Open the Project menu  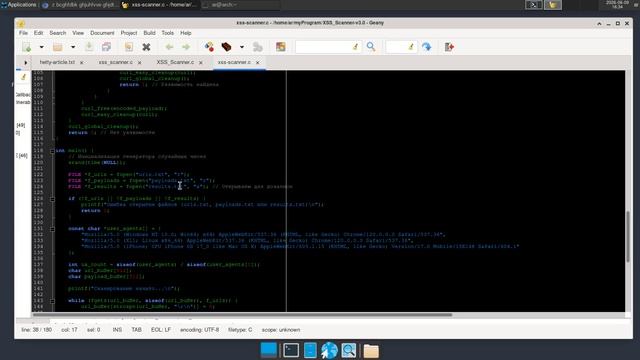[129, 33]
